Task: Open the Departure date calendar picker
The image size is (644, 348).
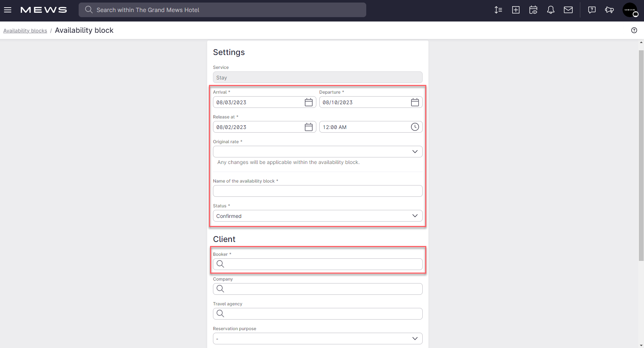Action: [x=415, y=102]
